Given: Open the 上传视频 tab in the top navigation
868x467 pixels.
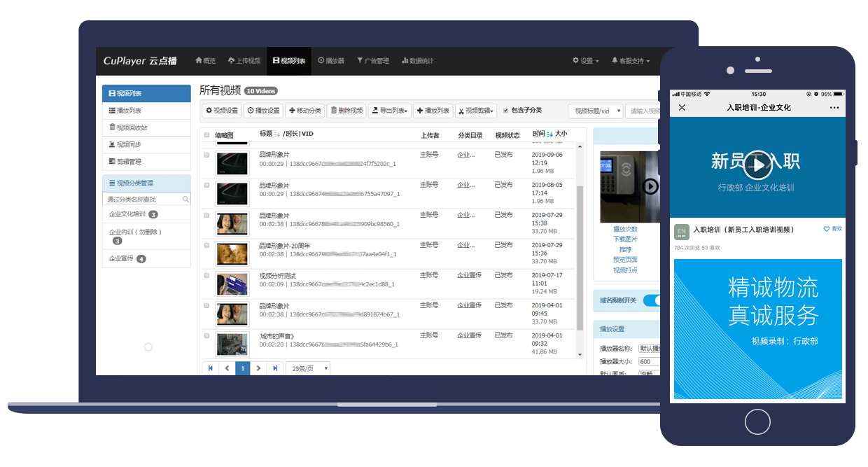Looking at the screenshot, I should click(x=244, y=61).
